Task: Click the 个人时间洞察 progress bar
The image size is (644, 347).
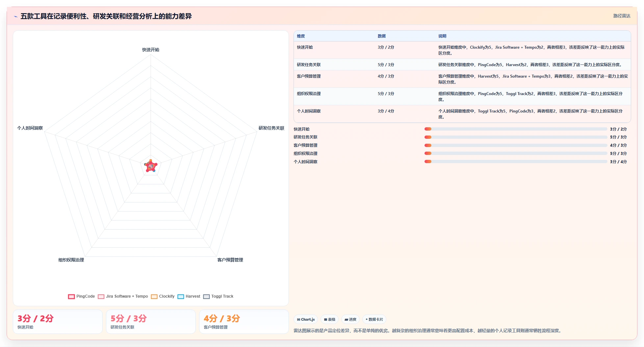Action: coord(516,161)
